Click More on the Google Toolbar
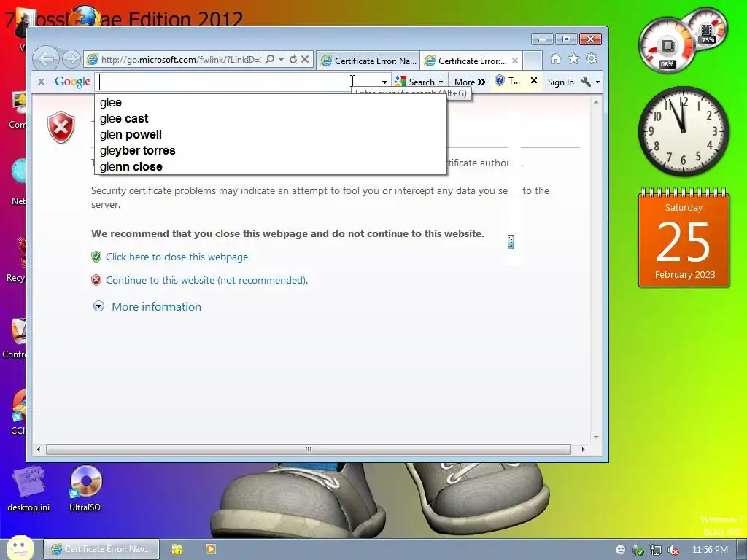This screenshot has width=747, height=560. pos(470,82)
